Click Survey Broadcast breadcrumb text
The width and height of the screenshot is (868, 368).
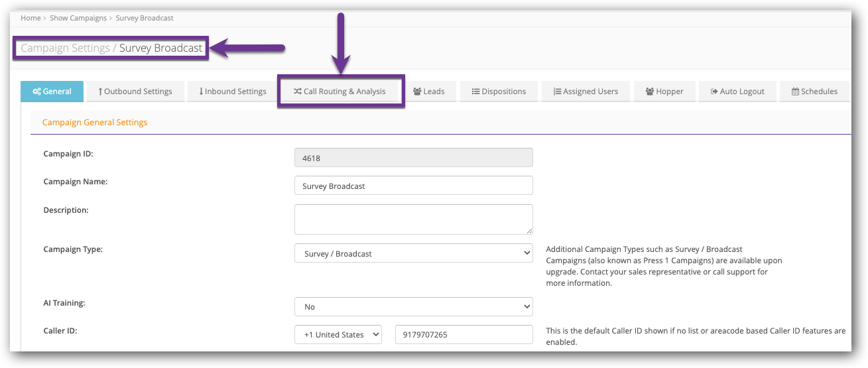coord(145,18)
